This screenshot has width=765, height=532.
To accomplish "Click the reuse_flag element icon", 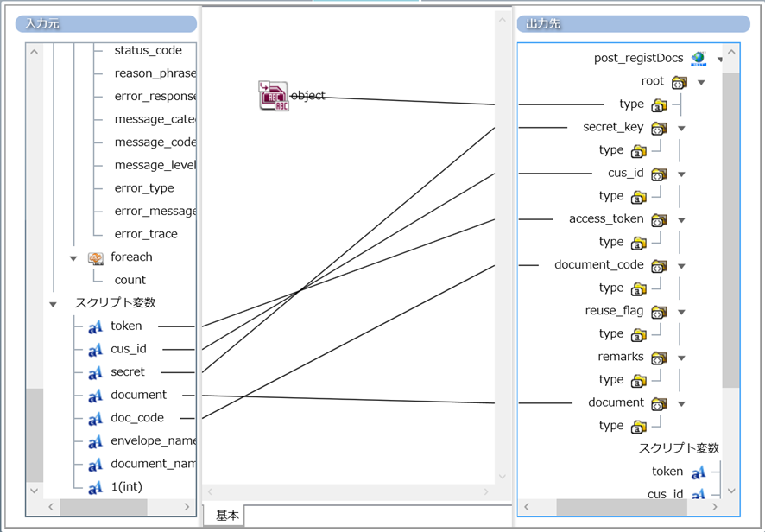I will (659, 311).
